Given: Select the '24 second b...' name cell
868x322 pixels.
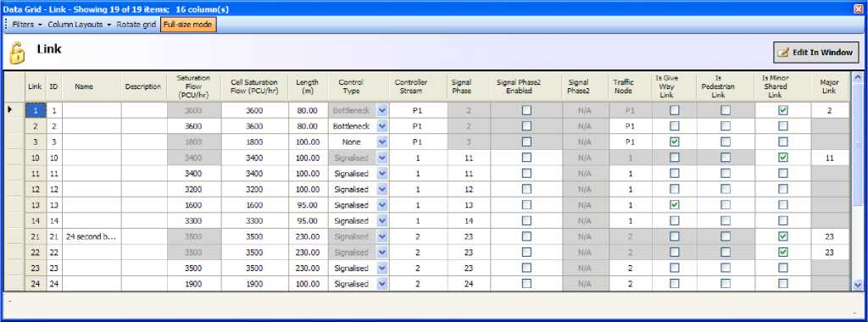Looking at the screenshot, I should point(92,236).
